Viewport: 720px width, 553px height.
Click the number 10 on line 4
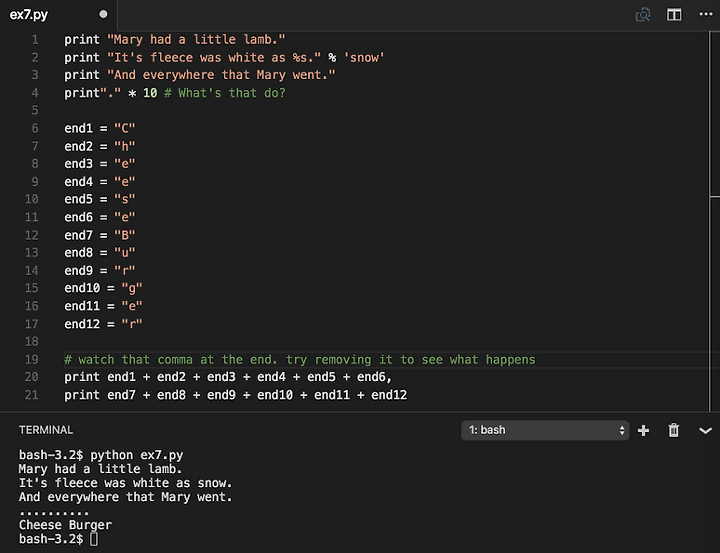coord(150,93)
